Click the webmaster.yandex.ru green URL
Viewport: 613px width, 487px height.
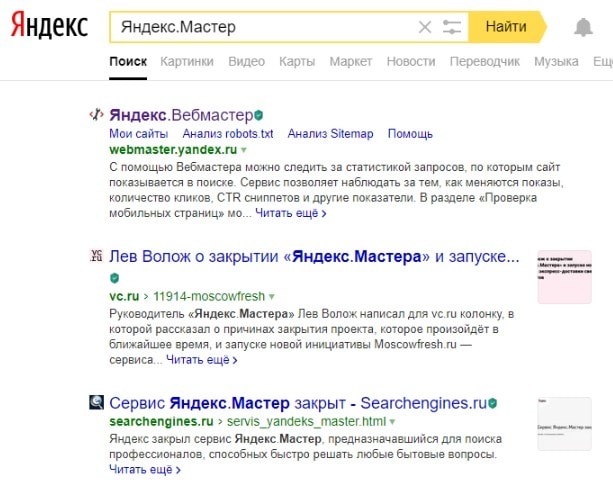tap(173, 150)
